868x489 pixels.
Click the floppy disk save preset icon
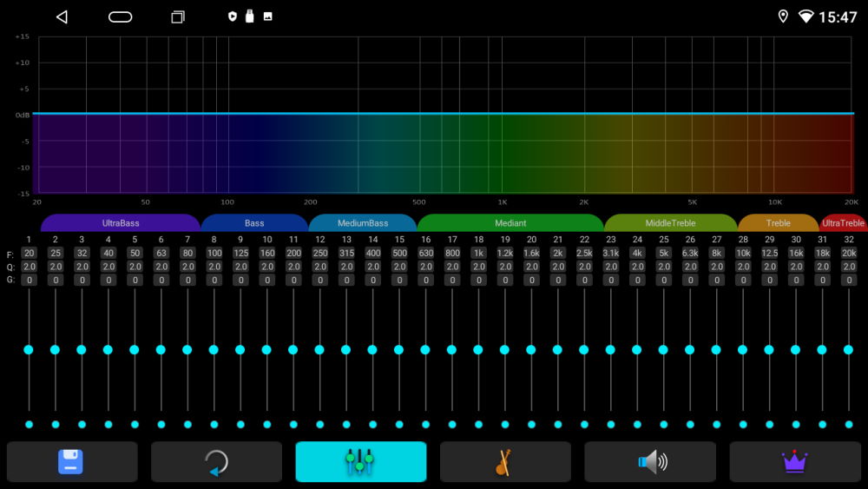(72, 461)
